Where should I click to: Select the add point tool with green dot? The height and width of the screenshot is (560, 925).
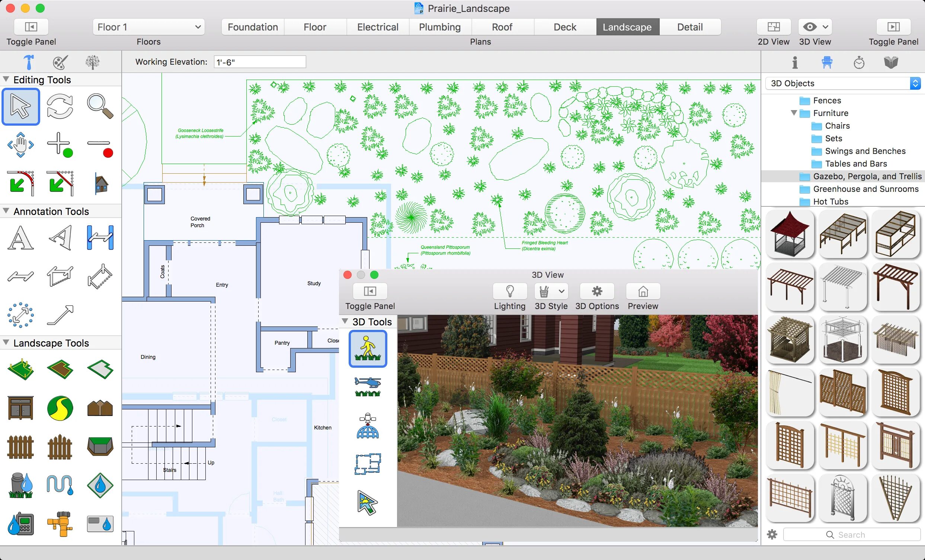(60, 145)
